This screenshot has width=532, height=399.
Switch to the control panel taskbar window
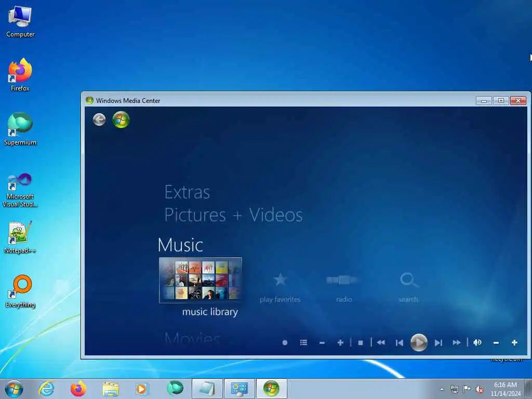[239, 389]
